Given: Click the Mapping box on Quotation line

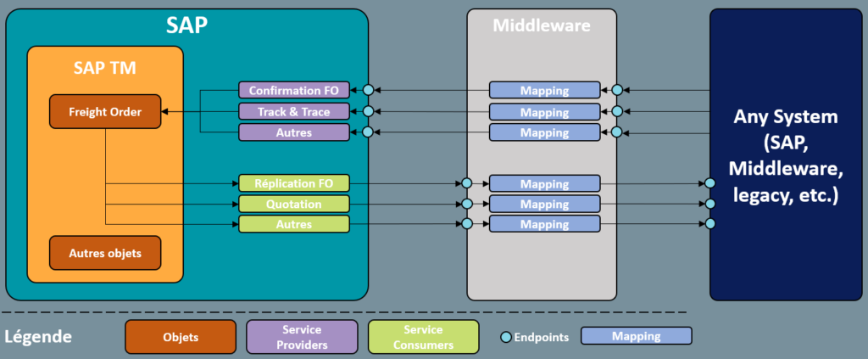Looking at the screenshot, I should tap(545, 204).
